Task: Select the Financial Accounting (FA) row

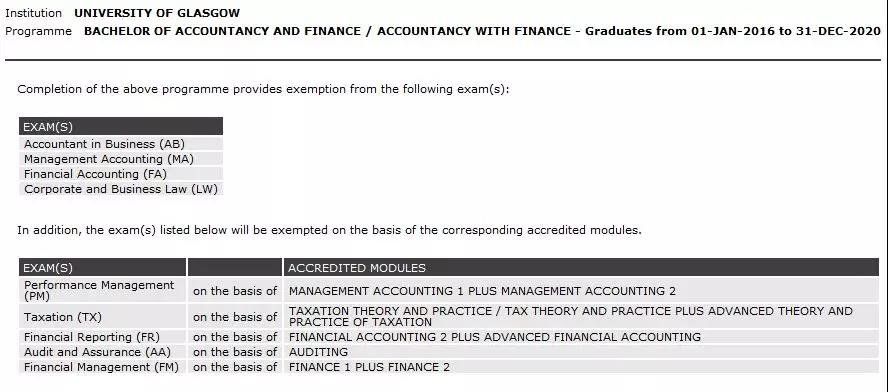Action: (x=121, y=174)
